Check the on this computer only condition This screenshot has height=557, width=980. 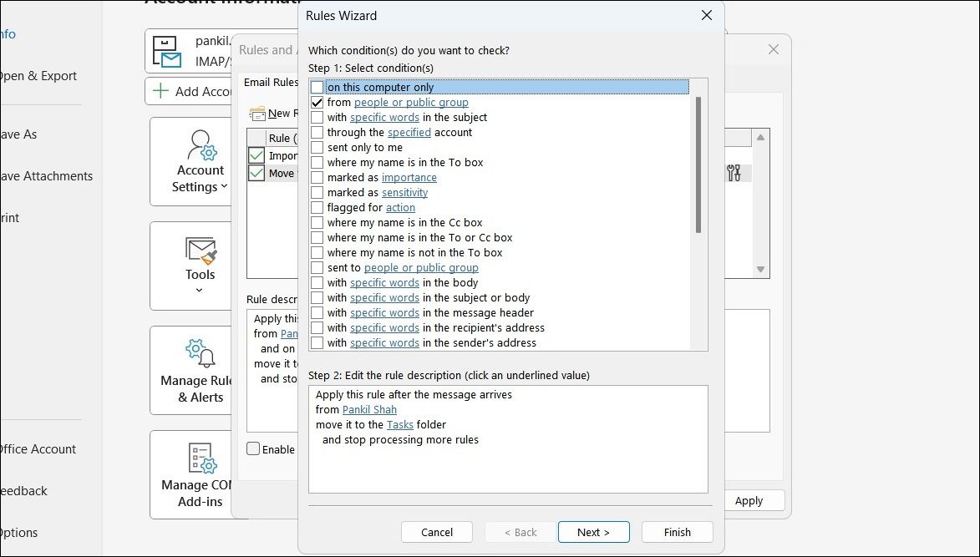pyautogui.click(x=317, y=87)
